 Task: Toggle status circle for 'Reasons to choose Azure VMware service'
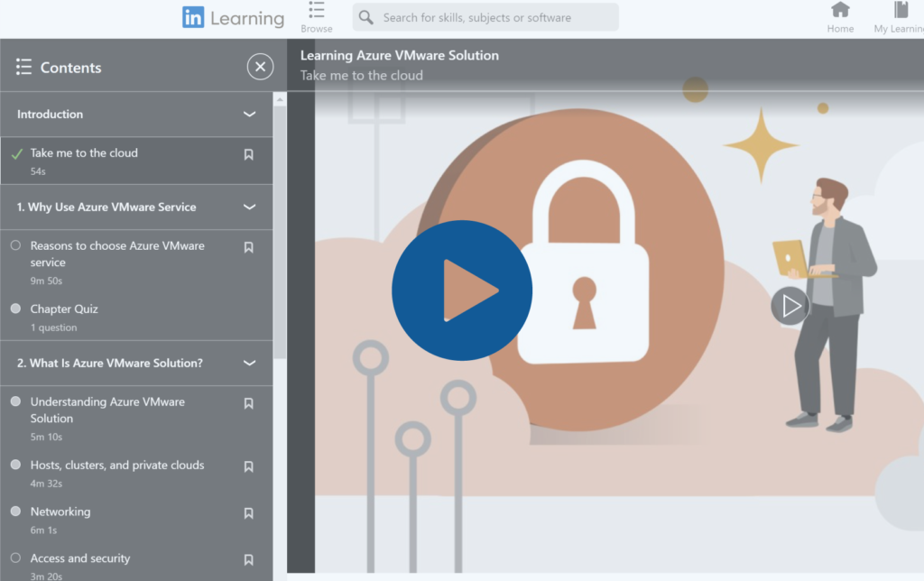(16, 245)
